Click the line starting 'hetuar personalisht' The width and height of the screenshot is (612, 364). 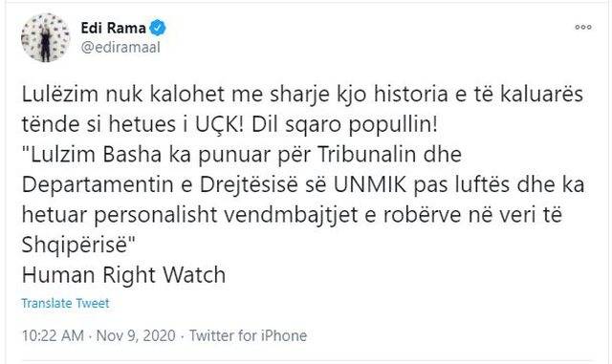coord(292,215)
